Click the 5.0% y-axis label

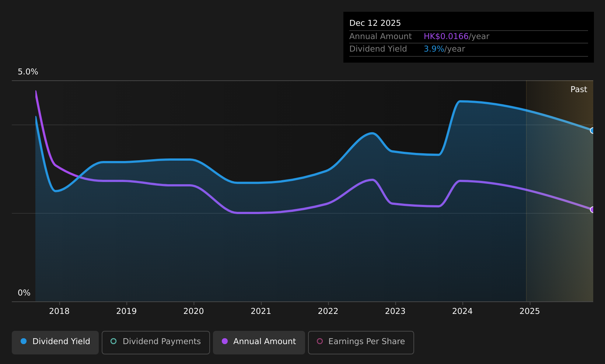[28, 72]
